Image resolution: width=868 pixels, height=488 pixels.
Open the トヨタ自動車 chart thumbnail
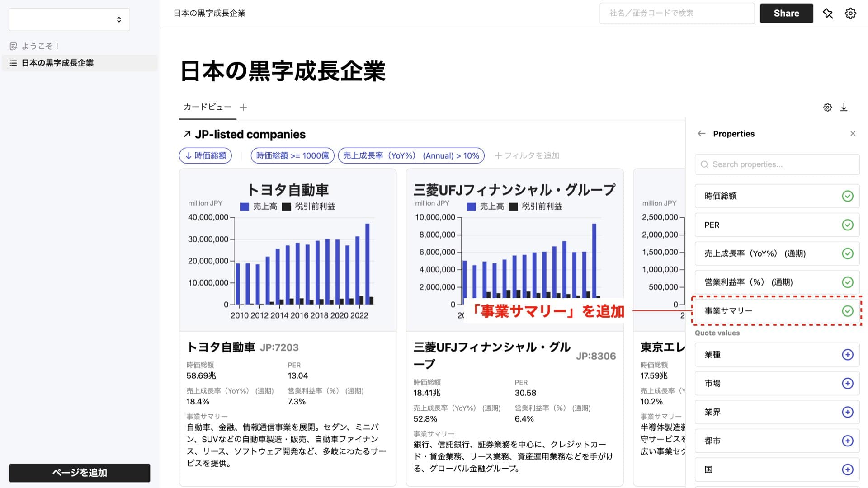point(288,250)
